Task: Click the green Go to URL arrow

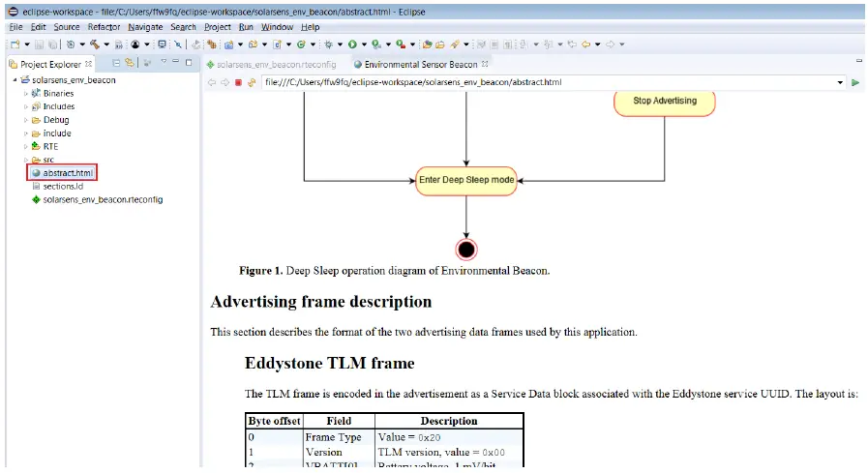Action: tap(855, 82)
